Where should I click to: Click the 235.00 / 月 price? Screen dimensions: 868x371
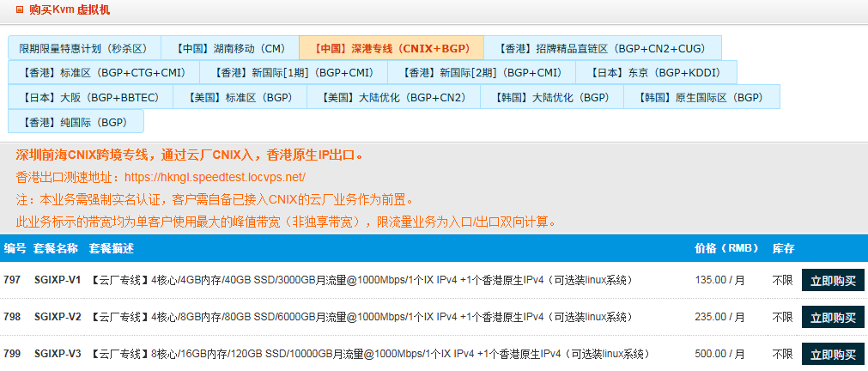[x=719, y=317]
